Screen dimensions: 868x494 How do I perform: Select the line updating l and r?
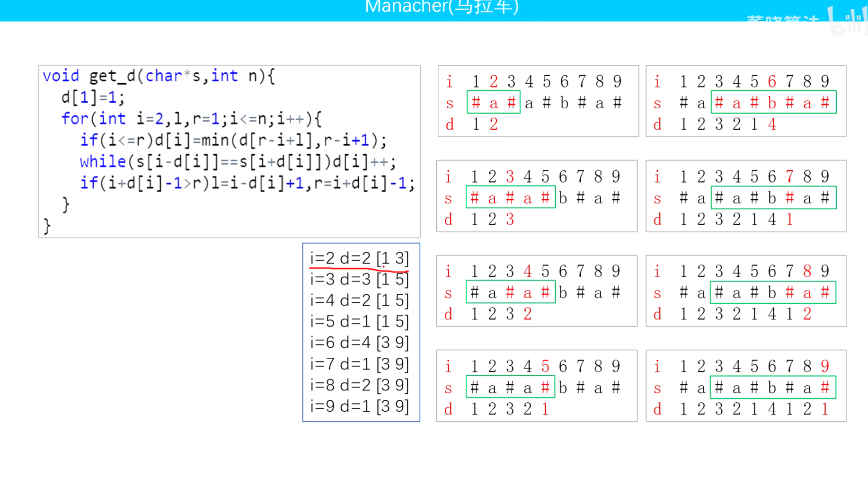248,183
